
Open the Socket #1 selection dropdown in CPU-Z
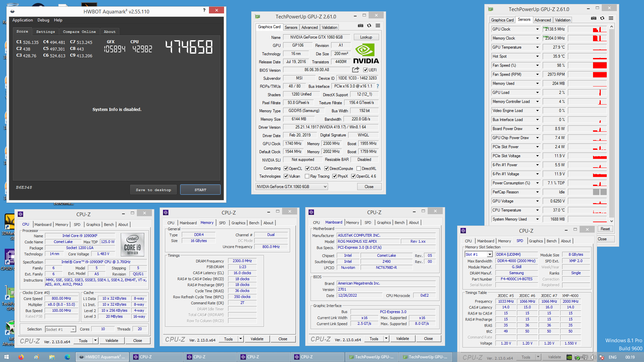[x=60, y=329]
